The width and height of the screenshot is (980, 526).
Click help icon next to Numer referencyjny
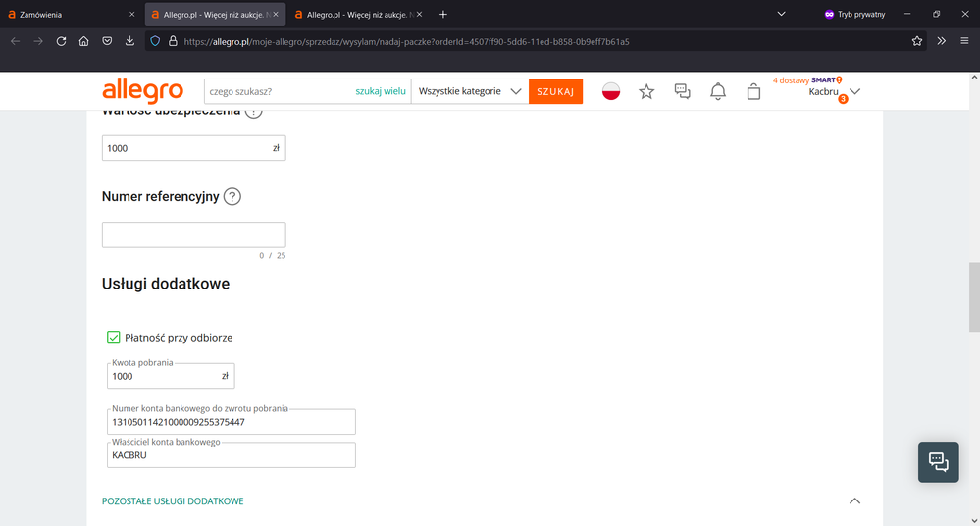point(232,196)
